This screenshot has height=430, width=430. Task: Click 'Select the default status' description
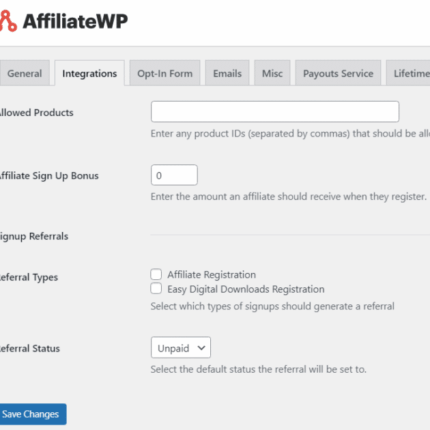[258, 369]
